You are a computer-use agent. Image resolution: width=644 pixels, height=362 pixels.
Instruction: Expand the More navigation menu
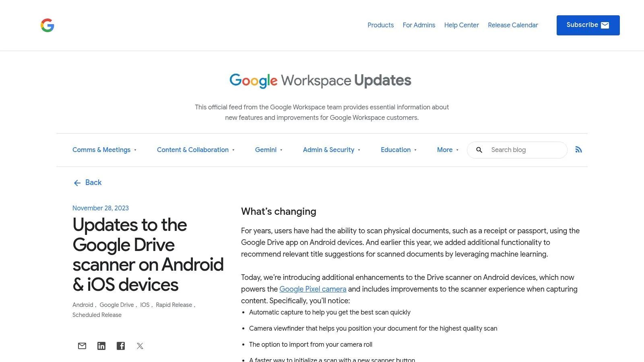coord(444,150)
